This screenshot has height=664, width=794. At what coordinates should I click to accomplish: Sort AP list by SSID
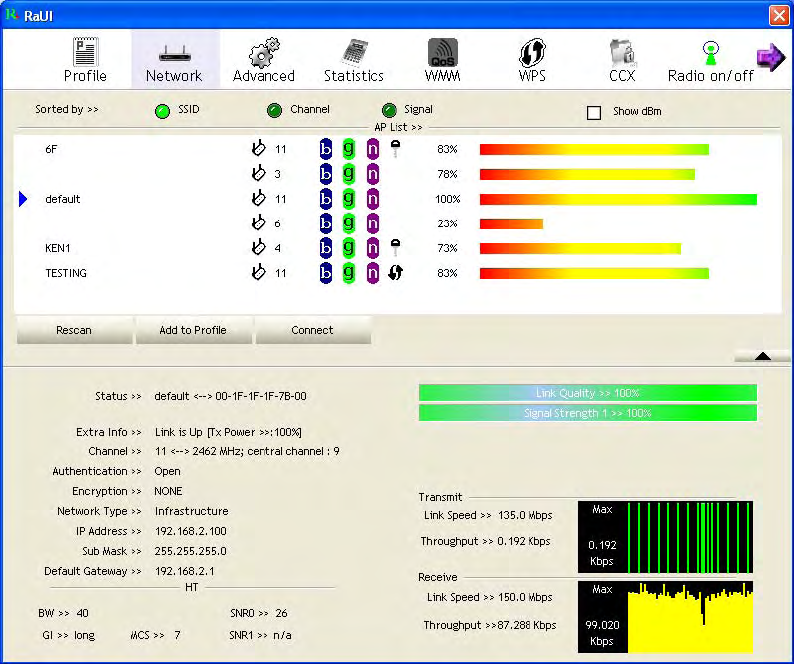(x=162, y=110)
